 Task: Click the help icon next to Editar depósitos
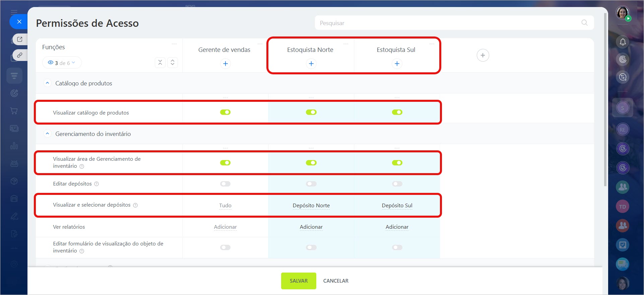[x=96, y=184]
